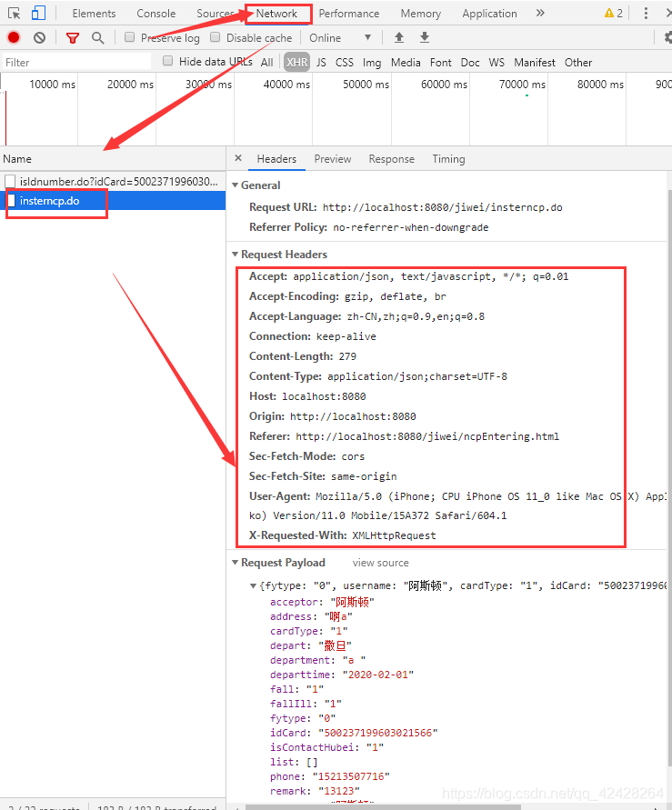
Task: Clear the network log icon
Action: coord(40,37)
